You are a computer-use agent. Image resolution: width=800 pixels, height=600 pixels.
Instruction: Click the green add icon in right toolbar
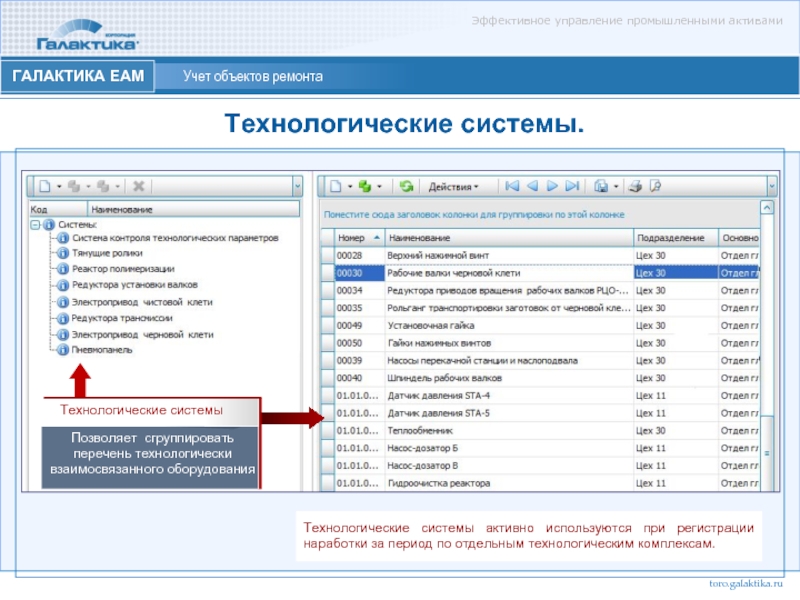pyautogui.click(x=365, y=186)
